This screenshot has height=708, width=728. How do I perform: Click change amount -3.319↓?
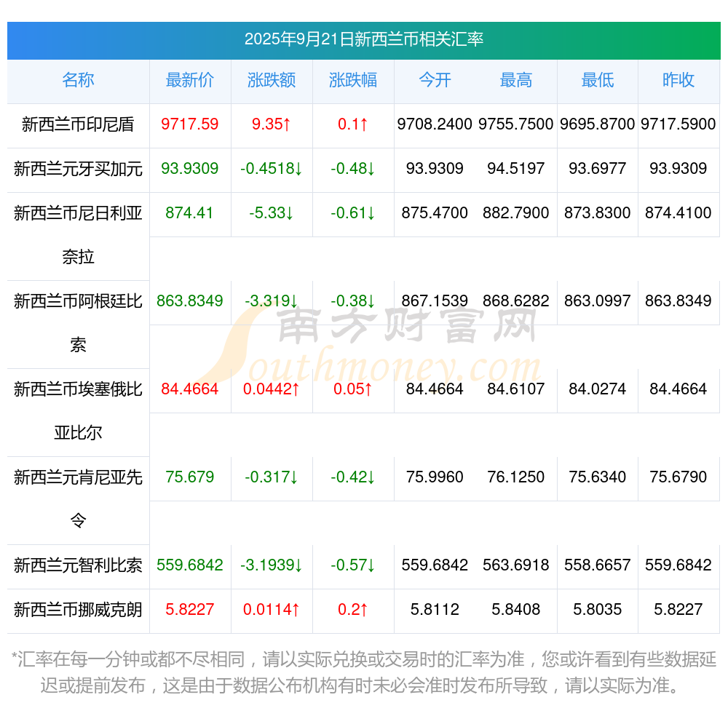tap(271, 301)
